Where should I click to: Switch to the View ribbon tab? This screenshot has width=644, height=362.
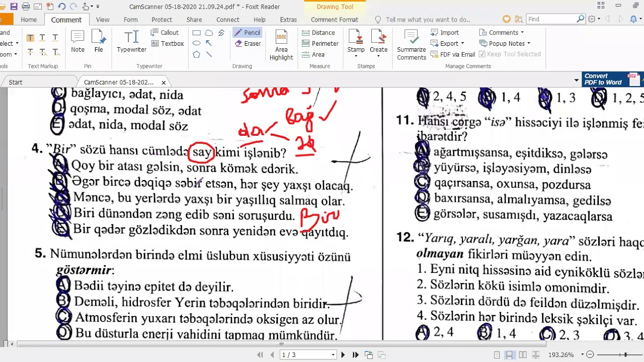point(103,20)
